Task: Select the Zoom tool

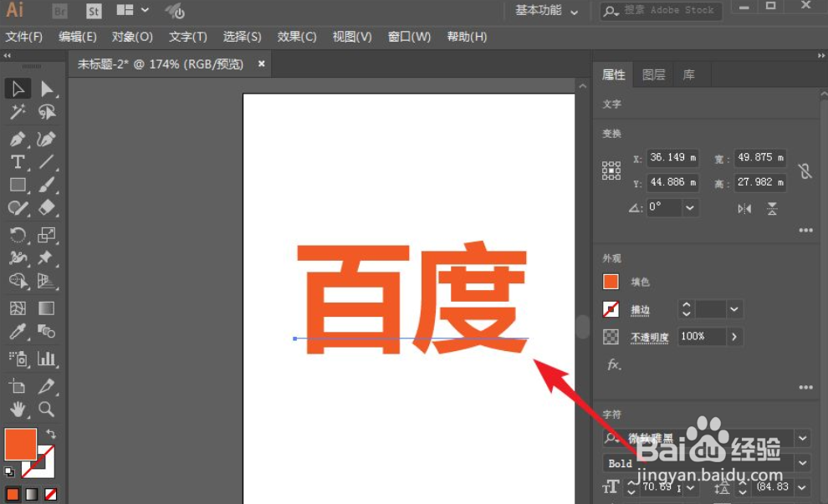Action: click(x=47, y=409)
